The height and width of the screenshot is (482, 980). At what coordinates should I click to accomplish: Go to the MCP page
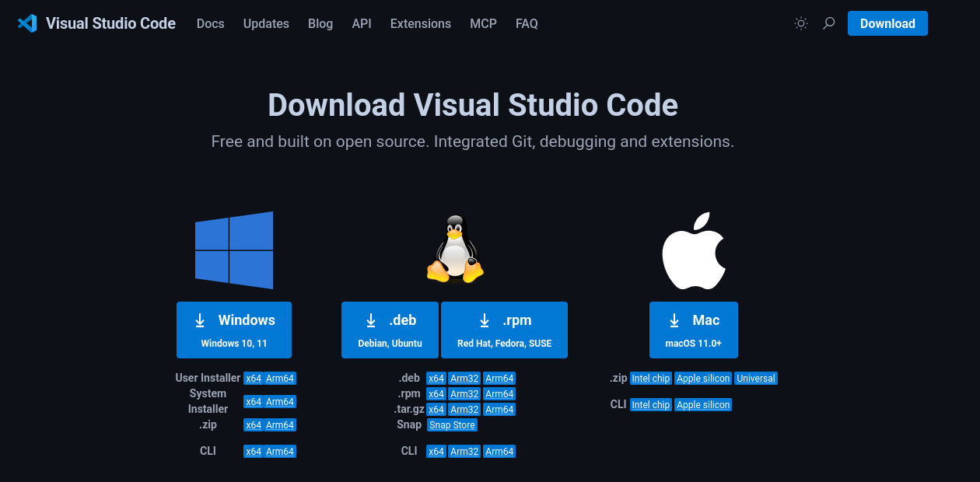coord(483,23)
